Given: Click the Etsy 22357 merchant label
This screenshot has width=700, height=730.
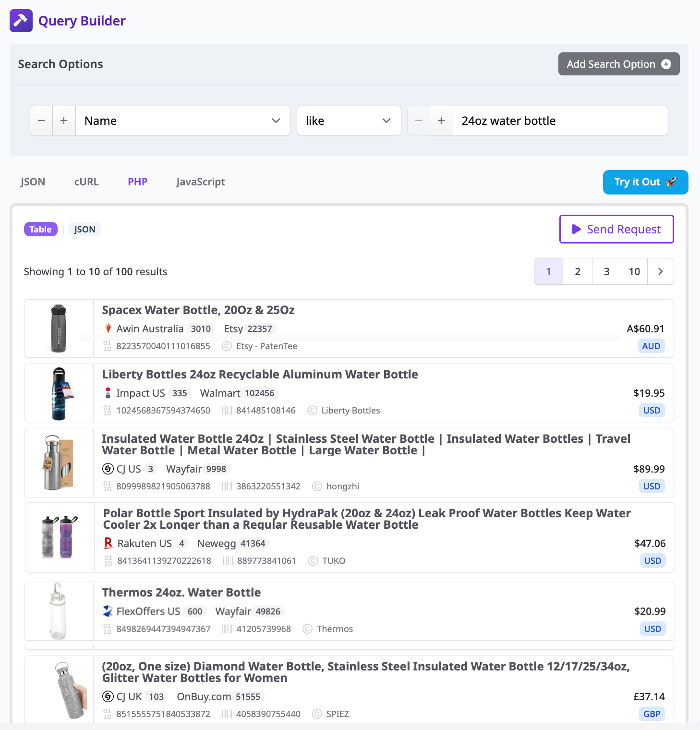Looking at the screenshot, I should click(x=249, y=328).
